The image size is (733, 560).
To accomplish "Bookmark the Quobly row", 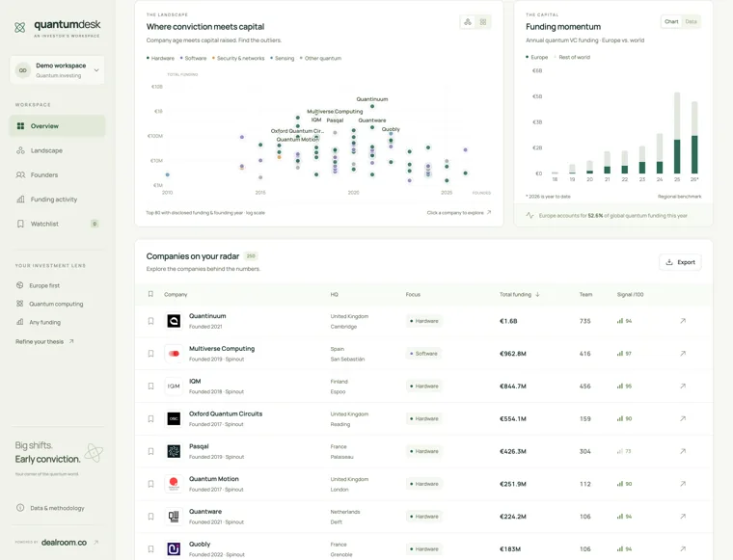I will pos(150,549).
